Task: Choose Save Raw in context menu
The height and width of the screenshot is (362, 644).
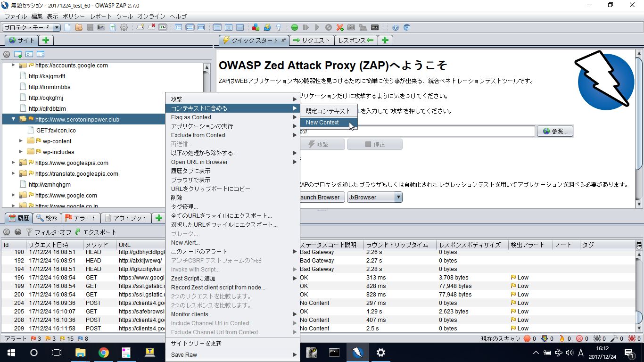Action: 233,354
